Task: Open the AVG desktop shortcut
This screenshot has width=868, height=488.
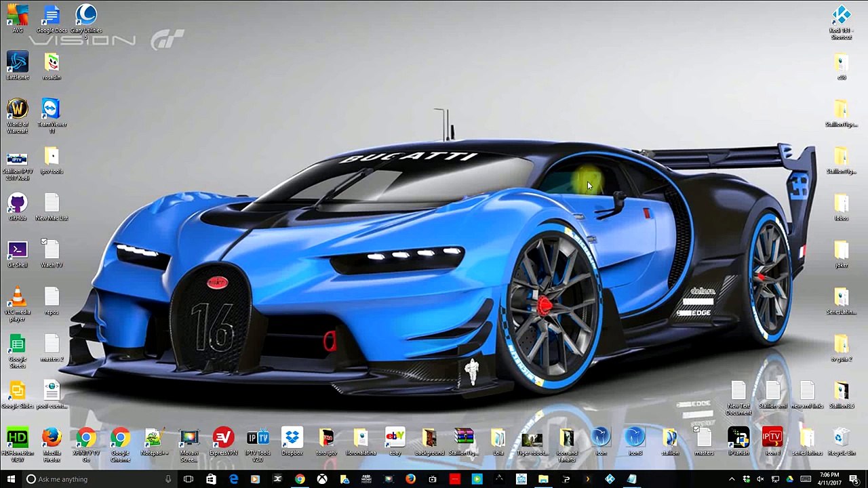Action: click(x=18, y=18)
